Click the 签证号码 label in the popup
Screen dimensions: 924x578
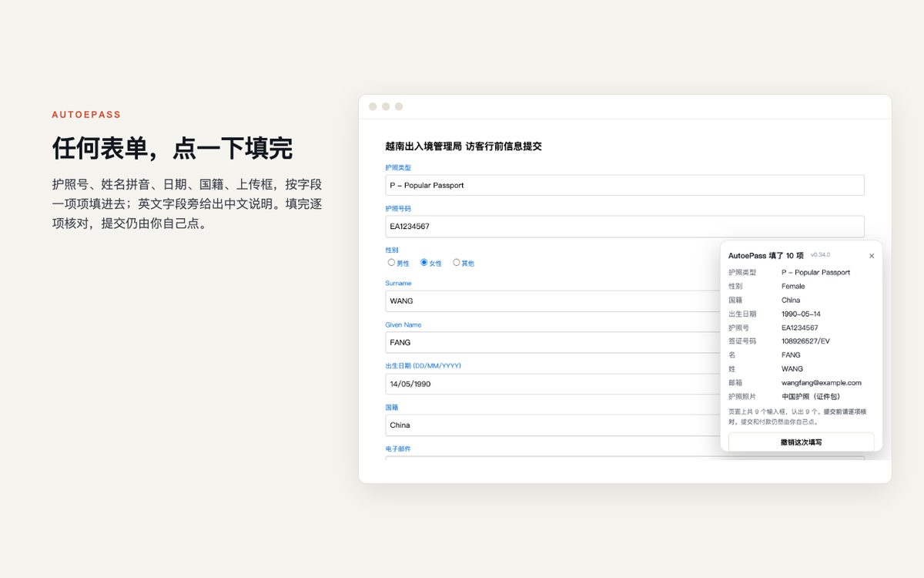click(x=742, y=341)
